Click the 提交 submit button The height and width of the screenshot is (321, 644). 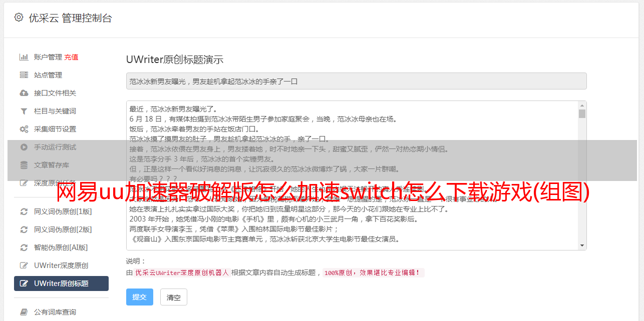tap(140, 297)
